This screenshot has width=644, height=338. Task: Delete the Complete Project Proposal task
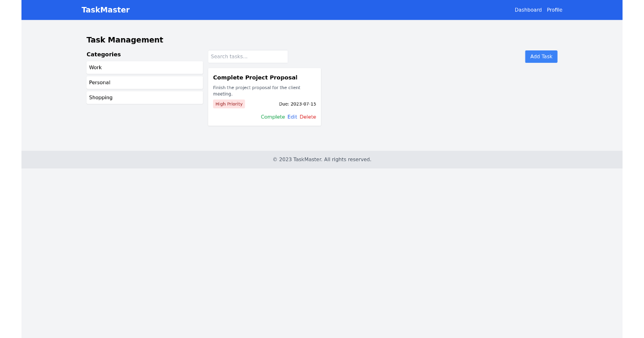point(308,116)
